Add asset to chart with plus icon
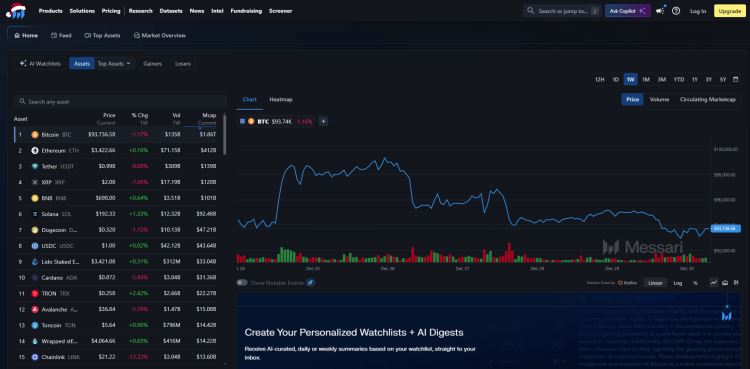750x369 pixels. 323,122
